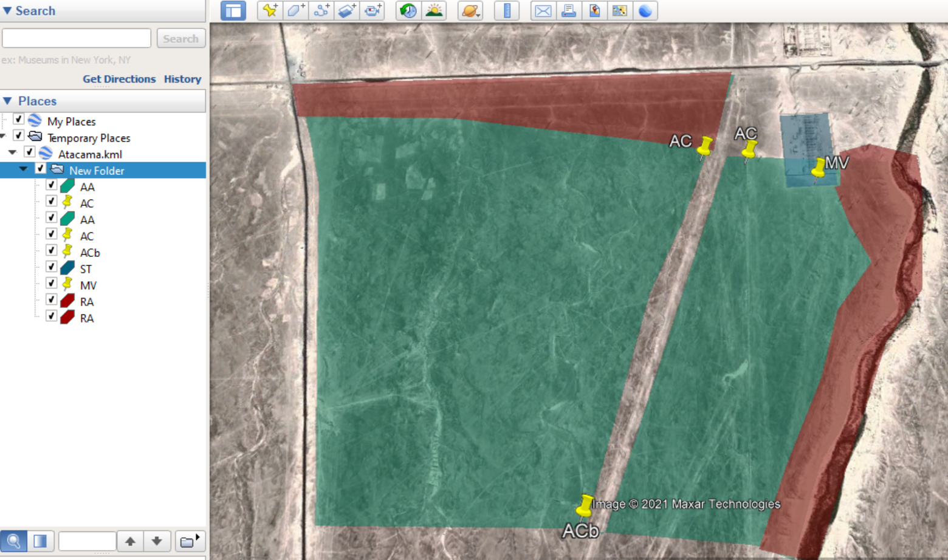
Task: Open the Add Image Overlay tool
Action: pyautogui.click(x=346, y=10)
